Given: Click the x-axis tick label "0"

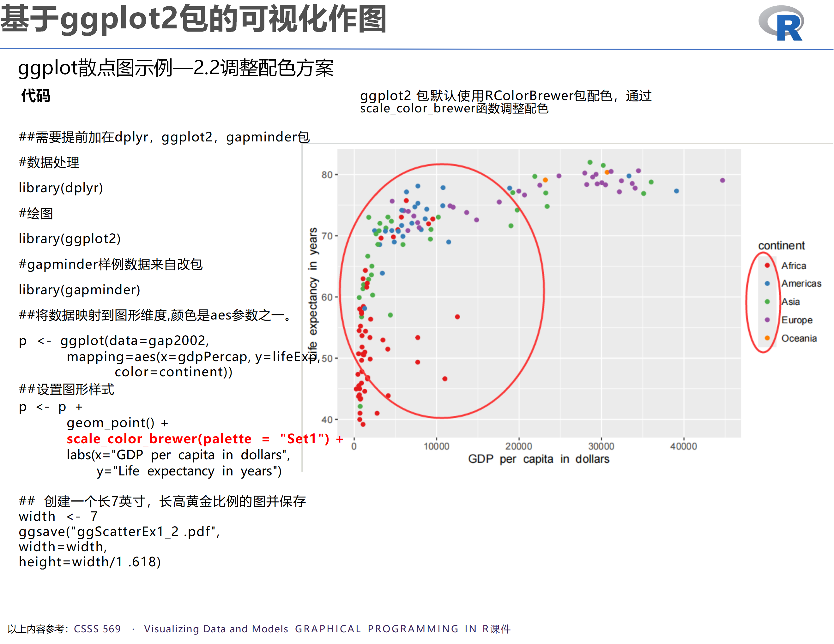Looking at the screenshot, I should point(354,446).
